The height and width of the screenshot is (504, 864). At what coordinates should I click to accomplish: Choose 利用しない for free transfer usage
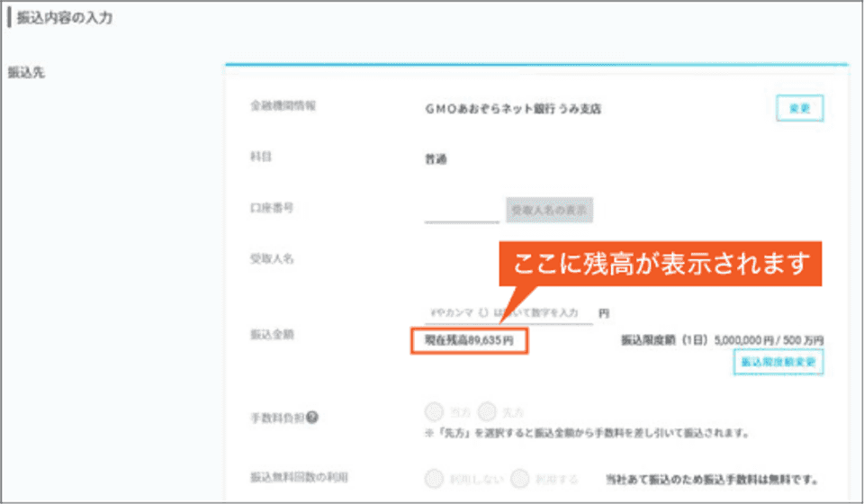[x=434, y=478]
